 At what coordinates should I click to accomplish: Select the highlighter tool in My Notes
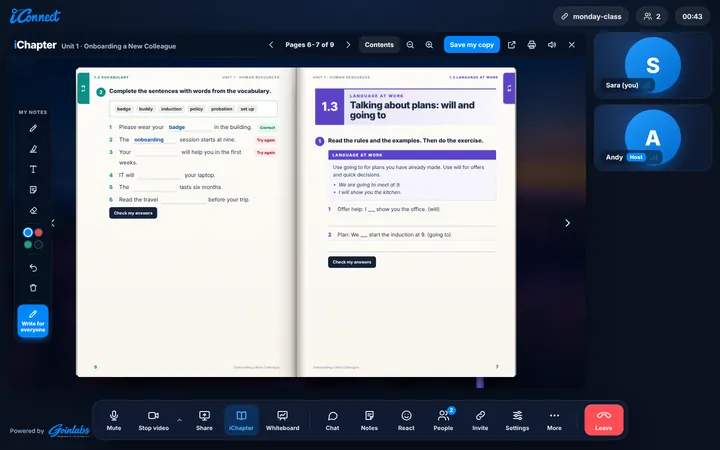33,149
